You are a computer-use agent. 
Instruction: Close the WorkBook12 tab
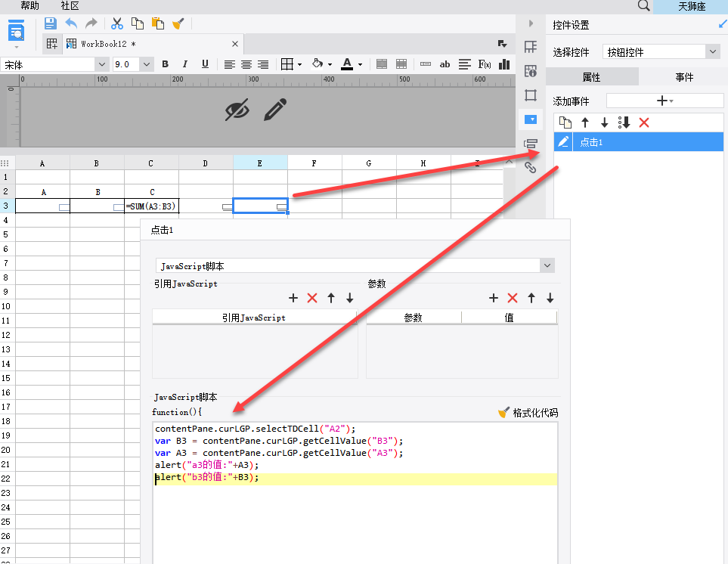click(x=235, y=44)
